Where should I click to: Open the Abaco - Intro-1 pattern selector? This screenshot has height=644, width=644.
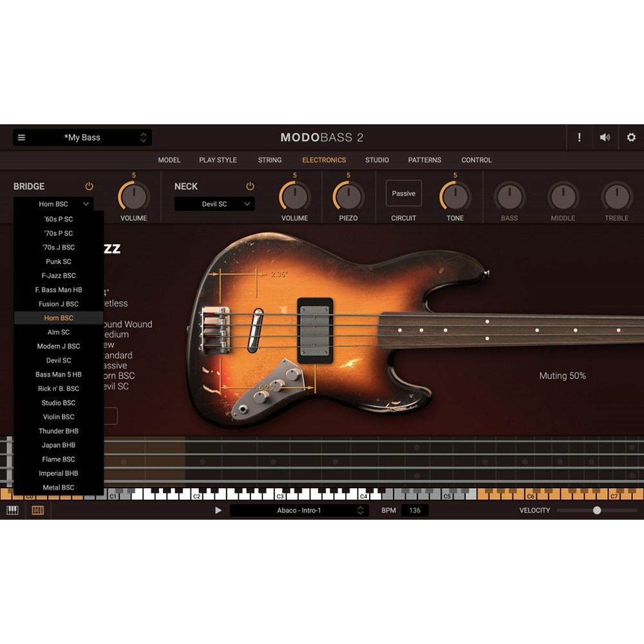[299, 511]
